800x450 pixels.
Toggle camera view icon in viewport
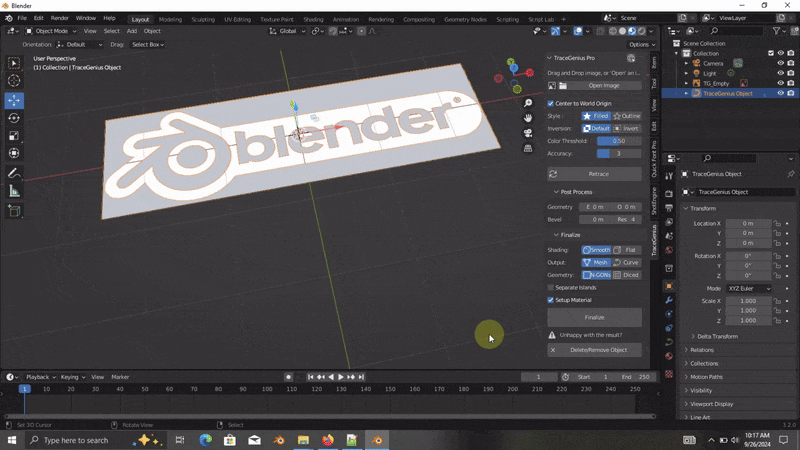[x=528, y=133]
